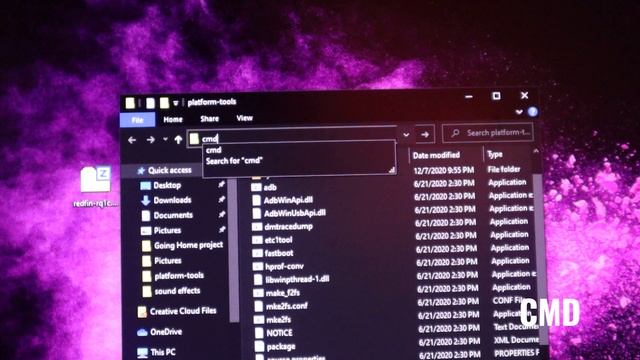The image size is (640, 360).
Task: Click the Creative Cloud Files folder icon
Action: coord(142,312)
